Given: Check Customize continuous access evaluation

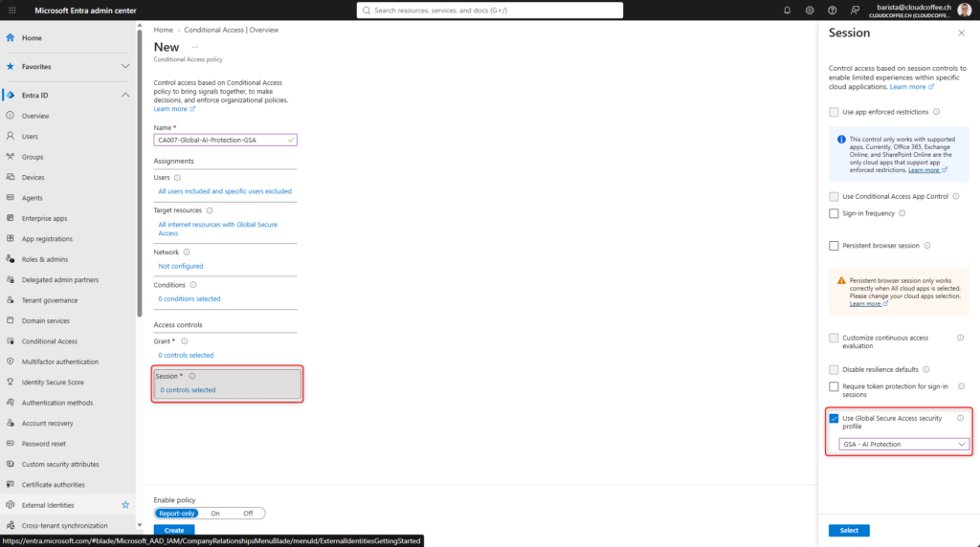Looking at the screenshot, I should [834, 338].
